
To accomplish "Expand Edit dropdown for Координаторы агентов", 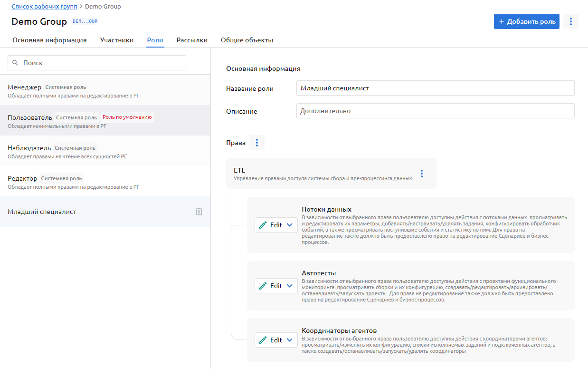I will point(276,340).
